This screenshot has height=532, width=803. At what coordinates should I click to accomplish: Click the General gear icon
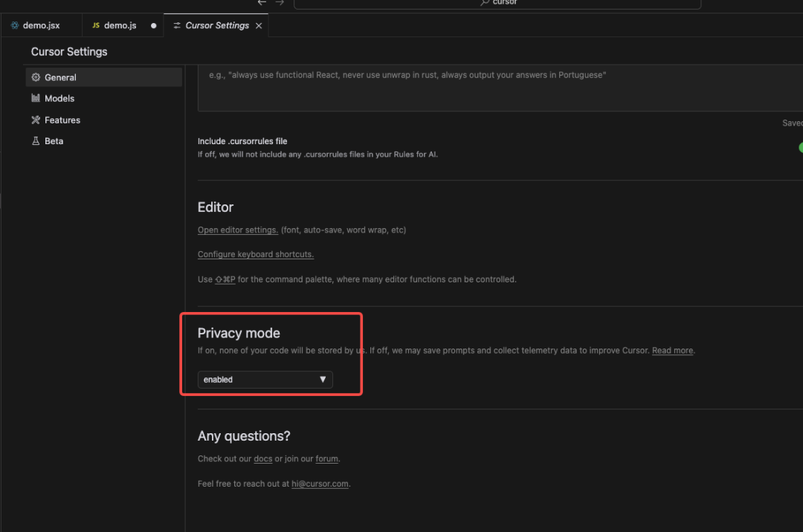point(36,77)
